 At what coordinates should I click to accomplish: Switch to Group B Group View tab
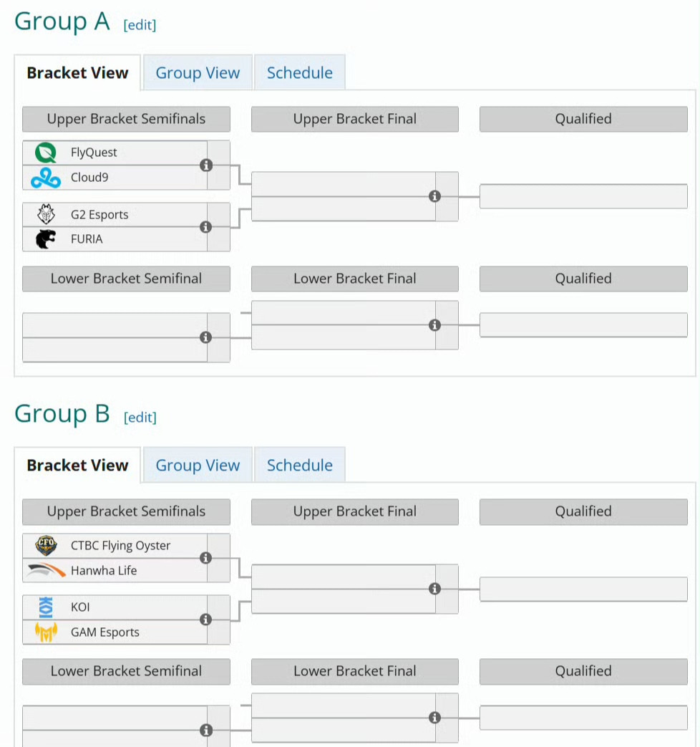(198, 466)
